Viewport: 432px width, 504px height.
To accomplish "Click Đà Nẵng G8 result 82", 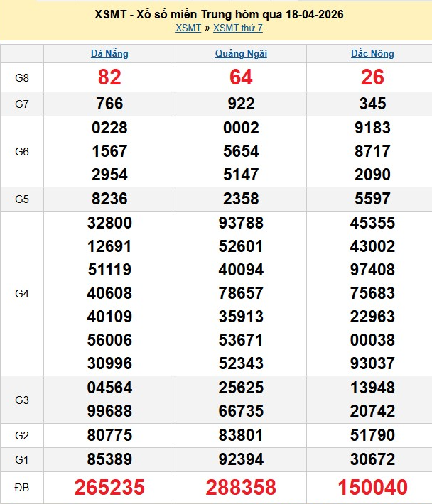I will click(109, 77).
